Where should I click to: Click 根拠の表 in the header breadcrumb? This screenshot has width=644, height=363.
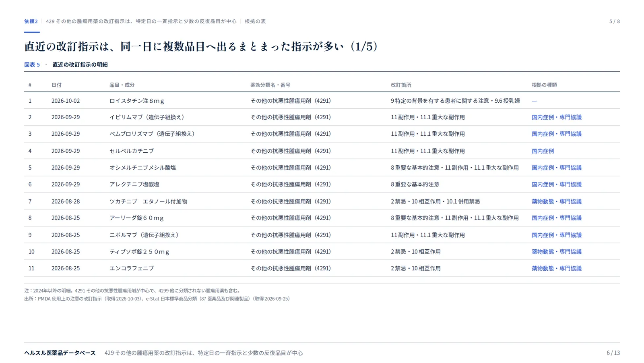click(255, 21)
